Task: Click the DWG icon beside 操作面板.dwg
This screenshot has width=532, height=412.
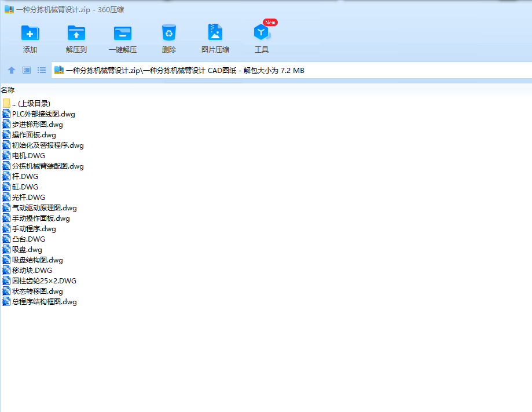Action: (6, 134)
